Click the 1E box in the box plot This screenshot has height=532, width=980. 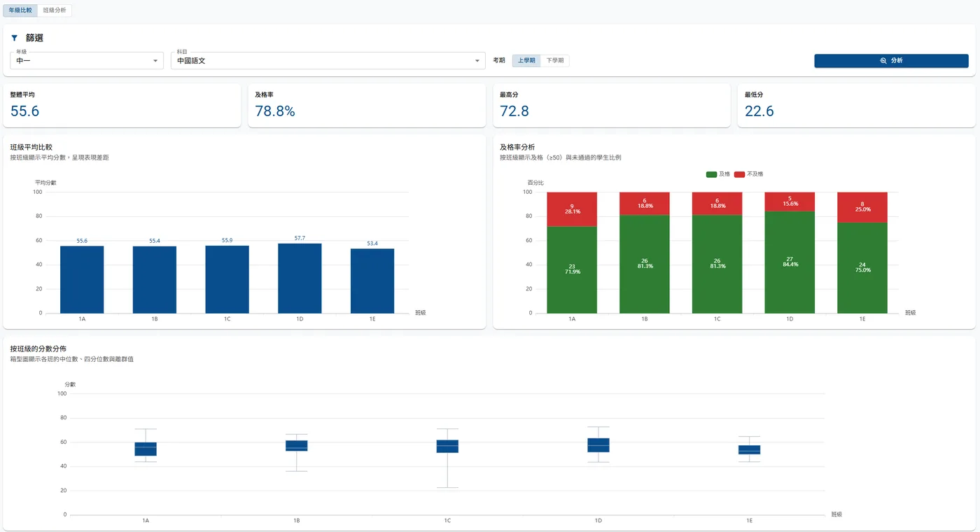coord(749,449)
